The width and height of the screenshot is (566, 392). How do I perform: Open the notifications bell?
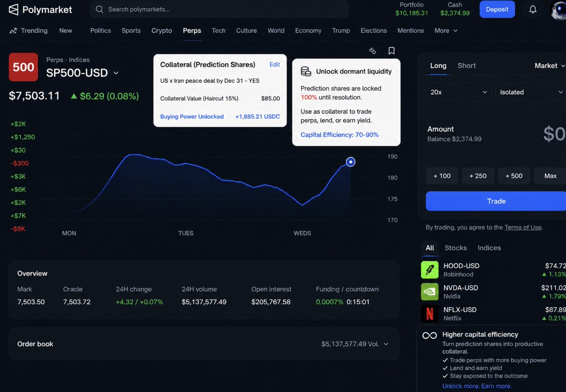[533, 9]
